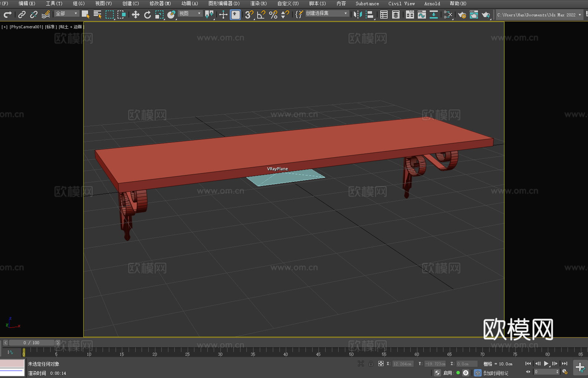
Task: Toggle Spinner Snap
Action: coord(285,14)
